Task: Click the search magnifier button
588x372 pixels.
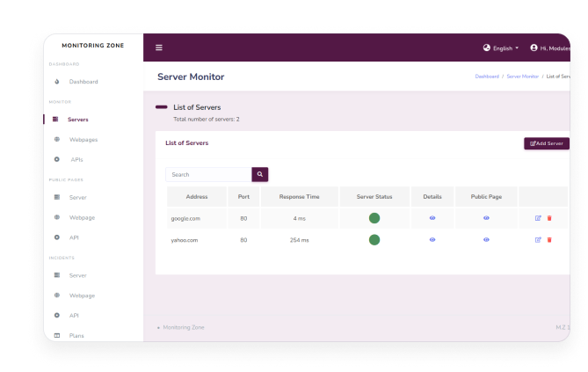Action: (x=260, y=175)
